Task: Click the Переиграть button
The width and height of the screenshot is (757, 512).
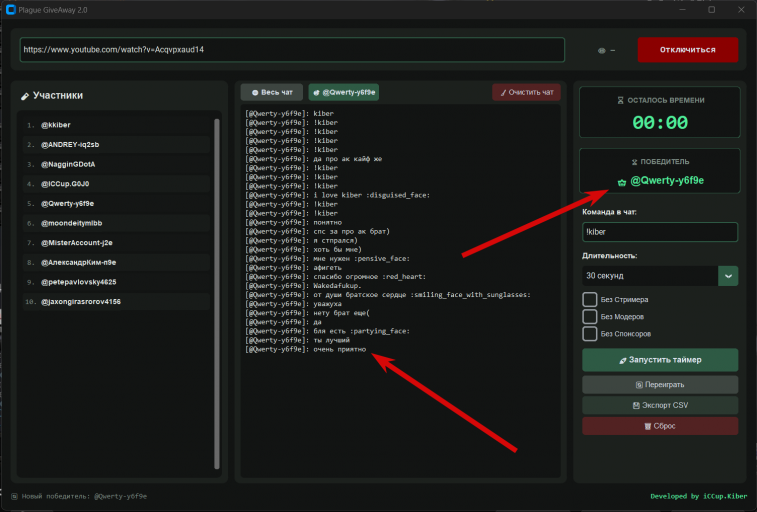Action: coord(660,385)
